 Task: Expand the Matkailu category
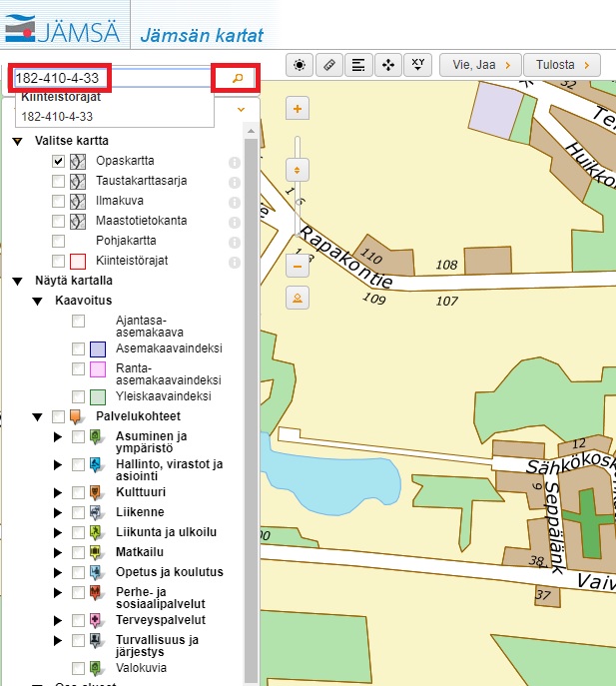(x=58, y=552)
